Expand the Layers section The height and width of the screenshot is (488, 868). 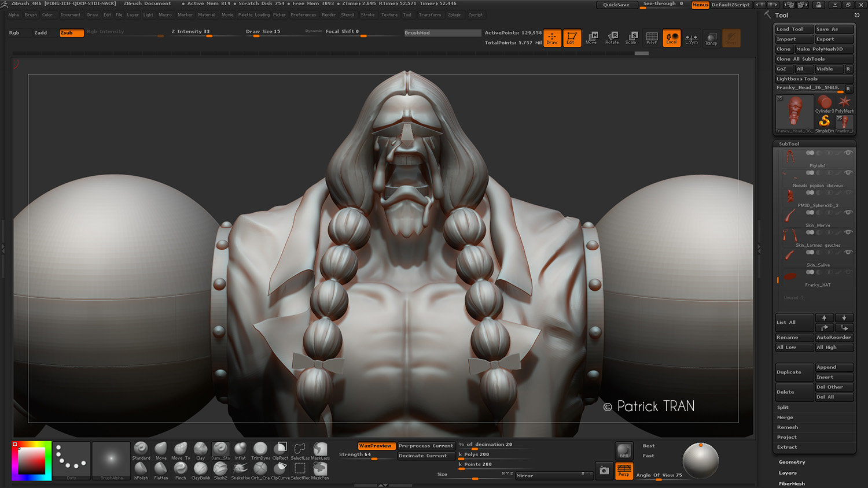click(x=788, y=473)
